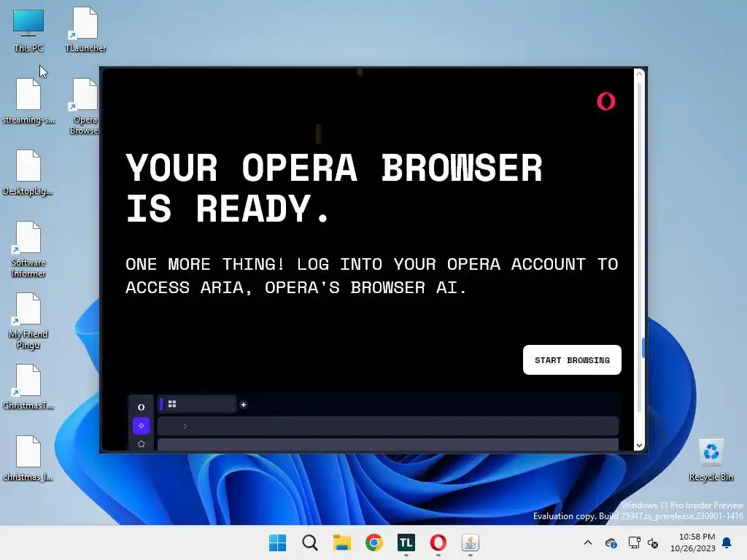The image size is (747, 560).
Task: Select the DesktopLig... desktop file
Action: click(x=28, y=173)
